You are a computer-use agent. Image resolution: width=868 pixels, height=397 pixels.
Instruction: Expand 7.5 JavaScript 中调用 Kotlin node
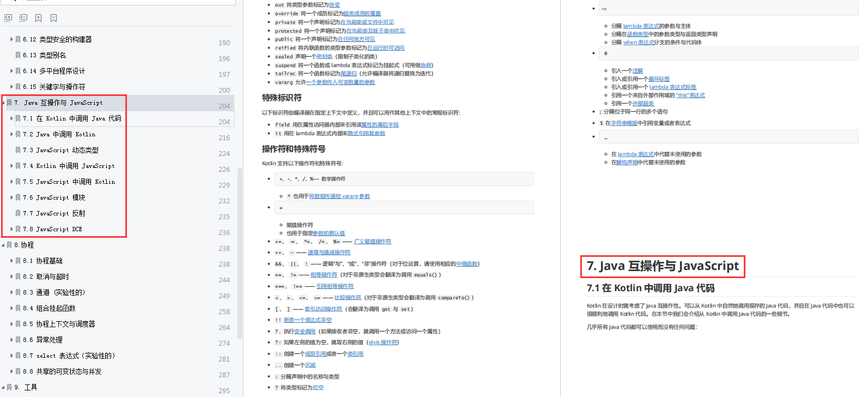tap(11, 182)
